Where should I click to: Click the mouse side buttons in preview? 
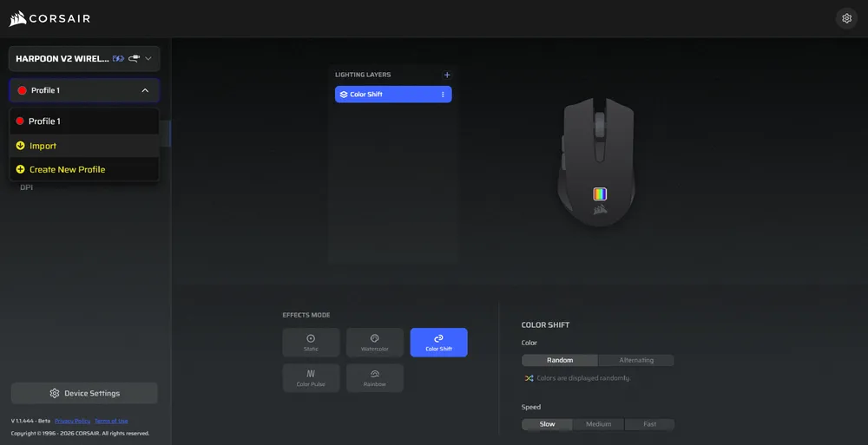click(x=563, y=152)
